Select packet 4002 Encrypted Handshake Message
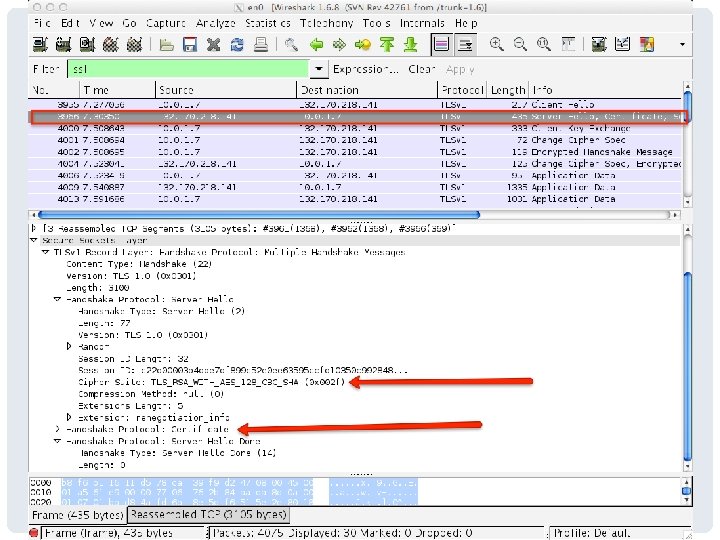 pos(355,152)
